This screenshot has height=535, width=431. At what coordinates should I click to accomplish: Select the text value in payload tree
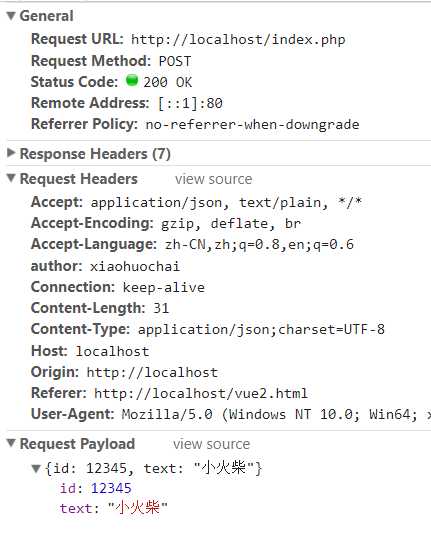(x=138, y=508)
